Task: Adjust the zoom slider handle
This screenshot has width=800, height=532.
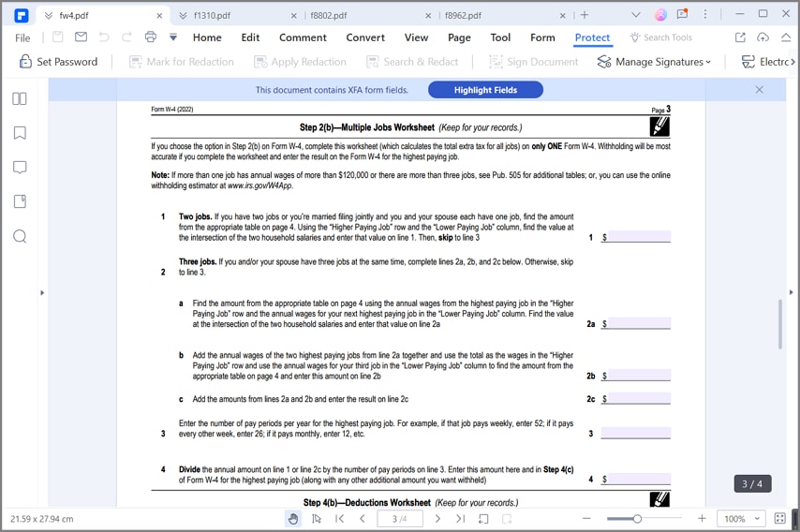Action: (x=637, y=519)
